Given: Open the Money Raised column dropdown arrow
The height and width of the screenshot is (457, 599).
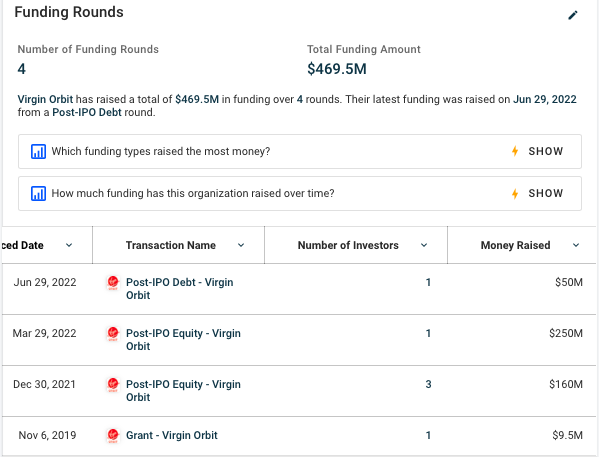Looking at the screenshot, I should [576, 245].
